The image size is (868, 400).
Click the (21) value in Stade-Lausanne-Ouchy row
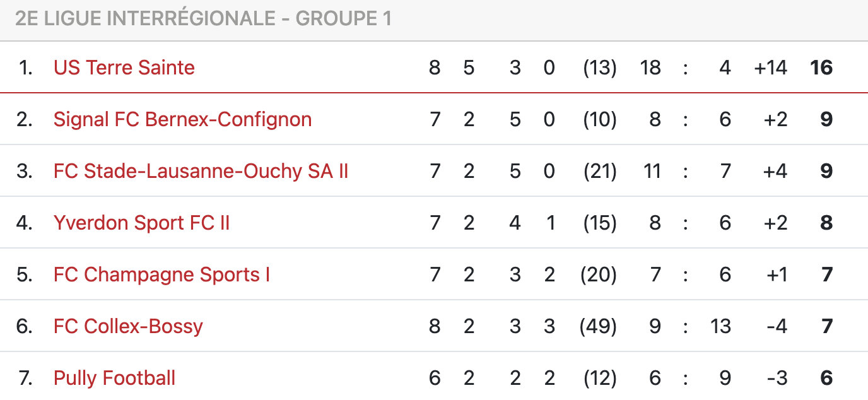tap(600, 171)
